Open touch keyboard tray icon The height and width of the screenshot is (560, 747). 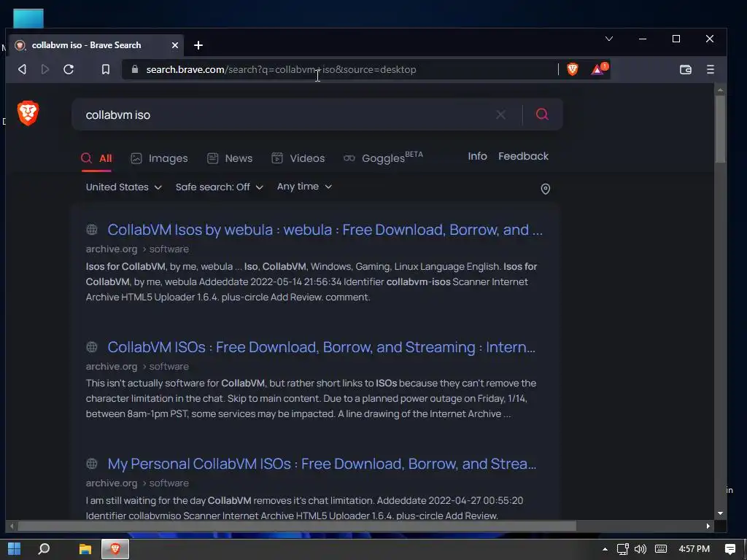[x=661, y=549]
